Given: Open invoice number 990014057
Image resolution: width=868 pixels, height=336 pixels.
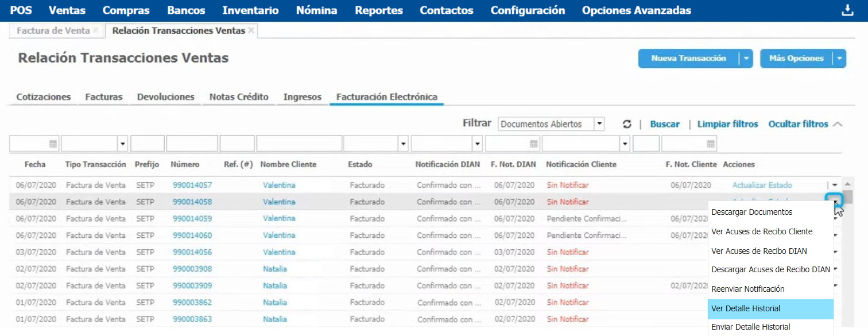Looking at the screenshot, I should coord(192,185).
